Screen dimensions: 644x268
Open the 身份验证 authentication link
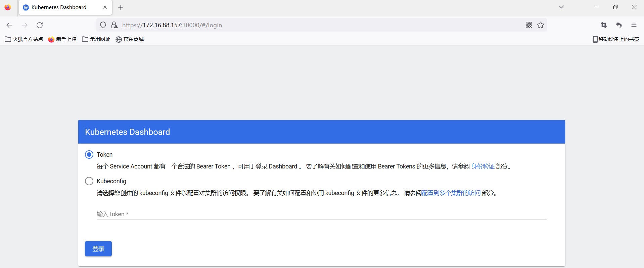(x=482, y=166)
